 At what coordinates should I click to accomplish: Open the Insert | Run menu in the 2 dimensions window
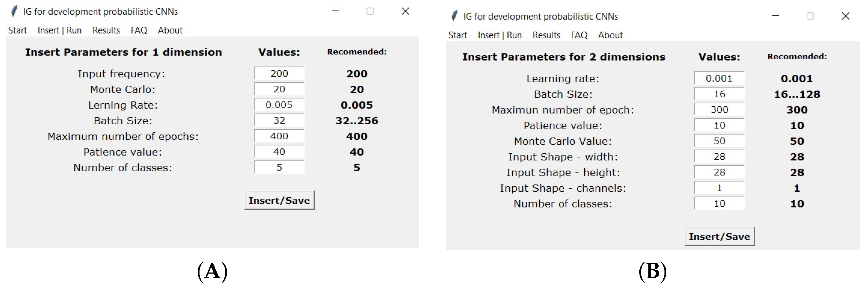pyautogui.click(x=499, y=35)
